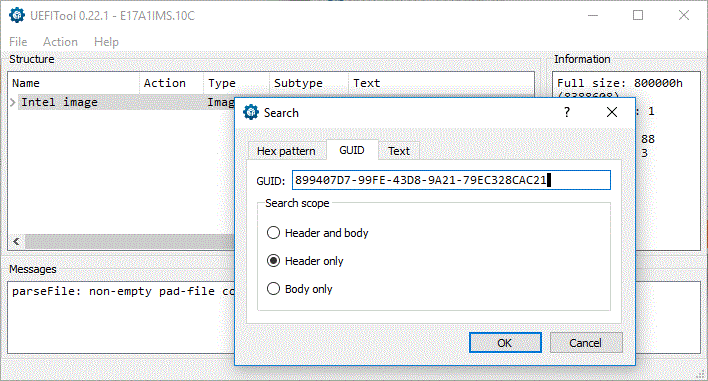Minimize the UEFITool main window
Image resolution: width=708 pixels, height=381 pixels.
(593, 15)
